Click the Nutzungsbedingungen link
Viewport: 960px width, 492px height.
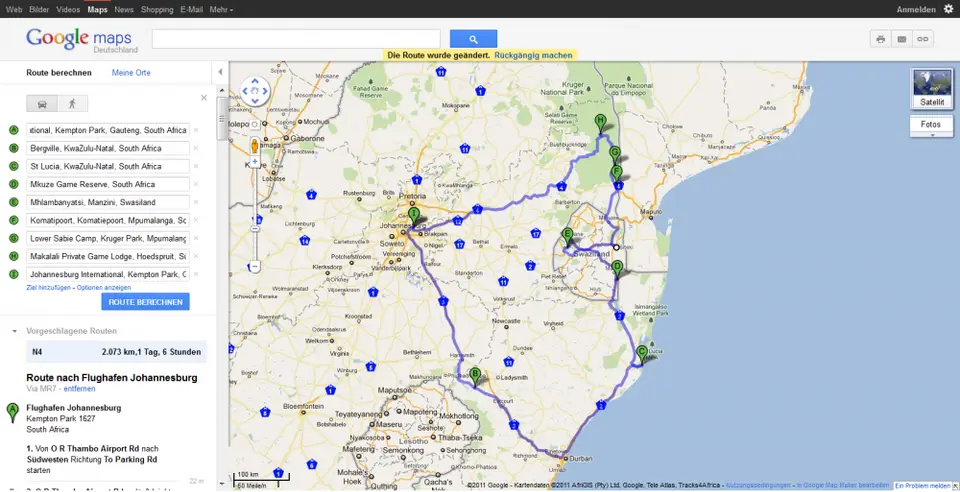click(759, 485)
